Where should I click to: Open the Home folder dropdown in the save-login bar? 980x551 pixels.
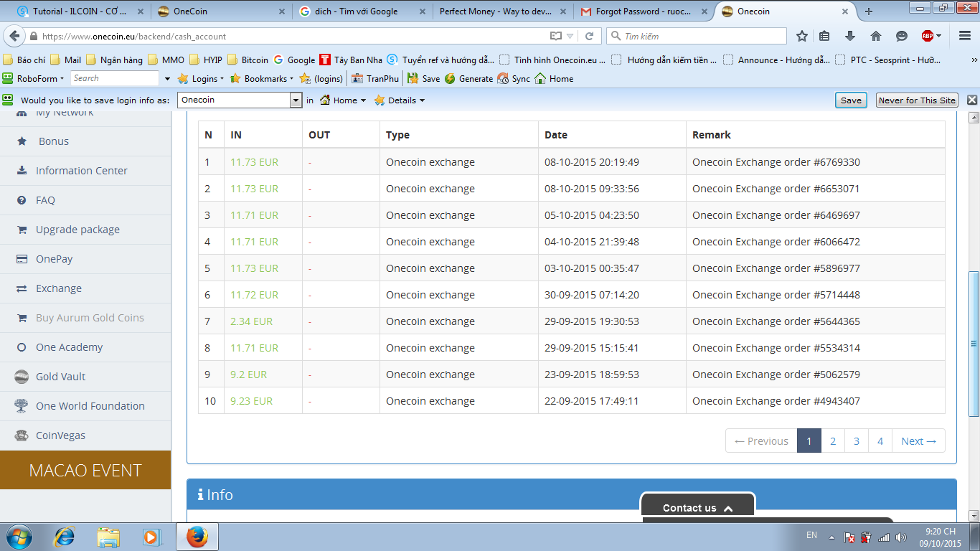343,100
